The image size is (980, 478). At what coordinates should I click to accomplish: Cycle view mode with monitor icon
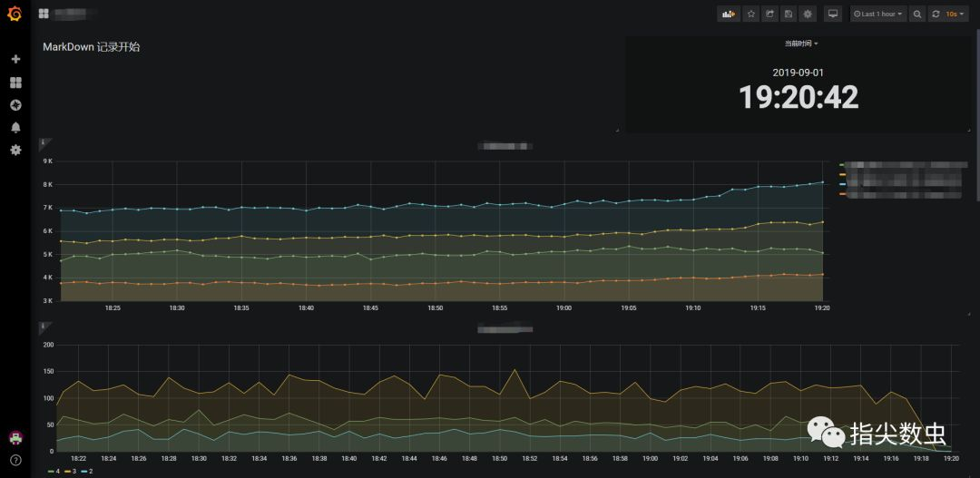point(832,14)
